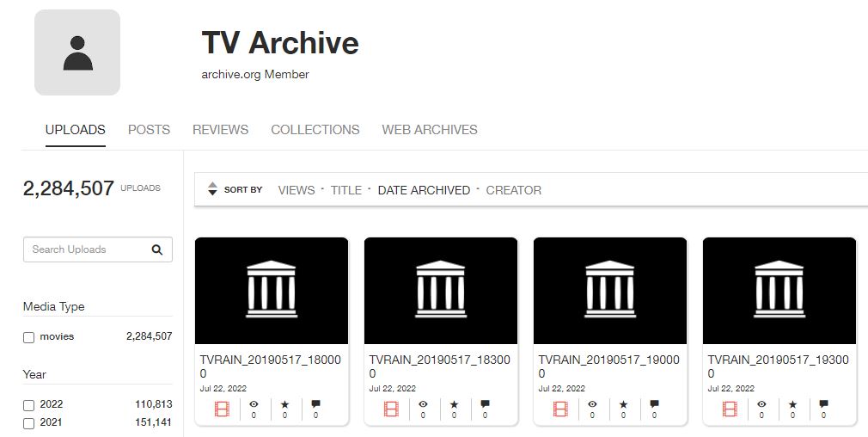868x437 pixels.
Task: Click reviews bubble on TVRAIN_20190517_180000 card
Action: [x=316, y=404]
